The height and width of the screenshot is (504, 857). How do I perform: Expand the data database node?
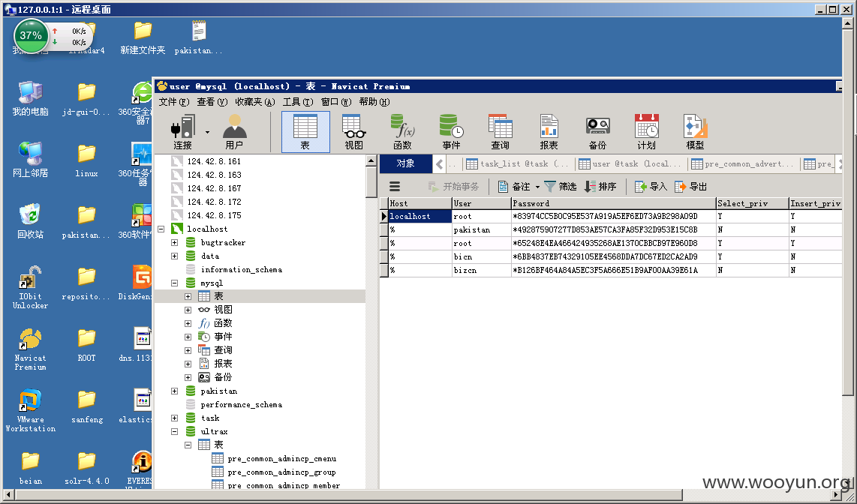point(174,256)
